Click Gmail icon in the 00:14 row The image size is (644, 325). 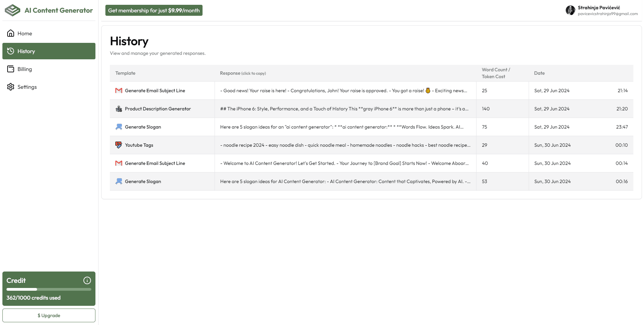119,163
